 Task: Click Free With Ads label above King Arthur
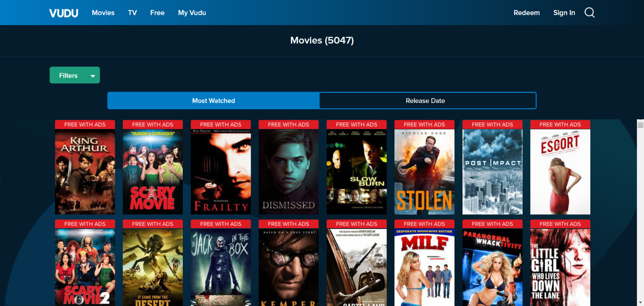pos(85,124)
